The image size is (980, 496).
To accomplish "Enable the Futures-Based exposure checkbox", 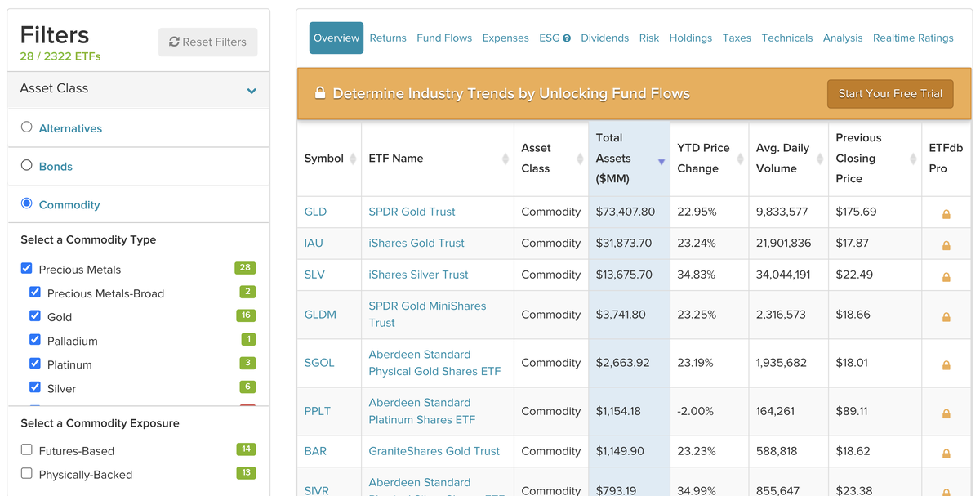I will [26, 449].
